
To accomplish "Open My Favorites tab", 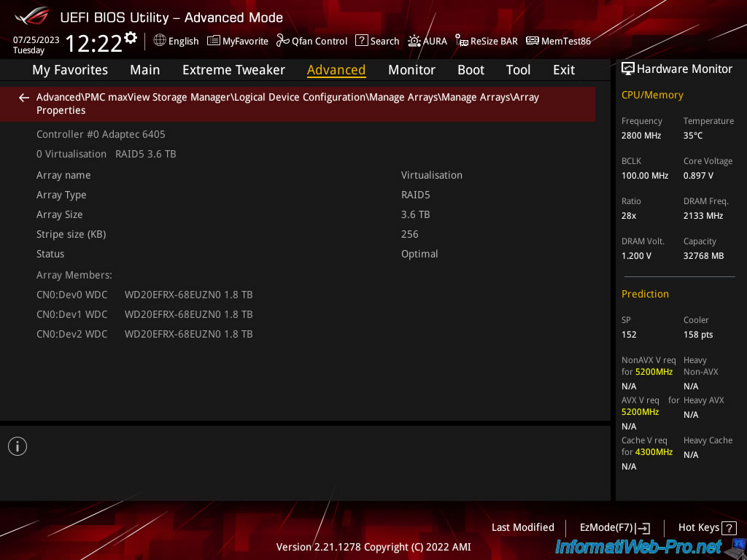I will pyautogui.click(x=70, y=70).
